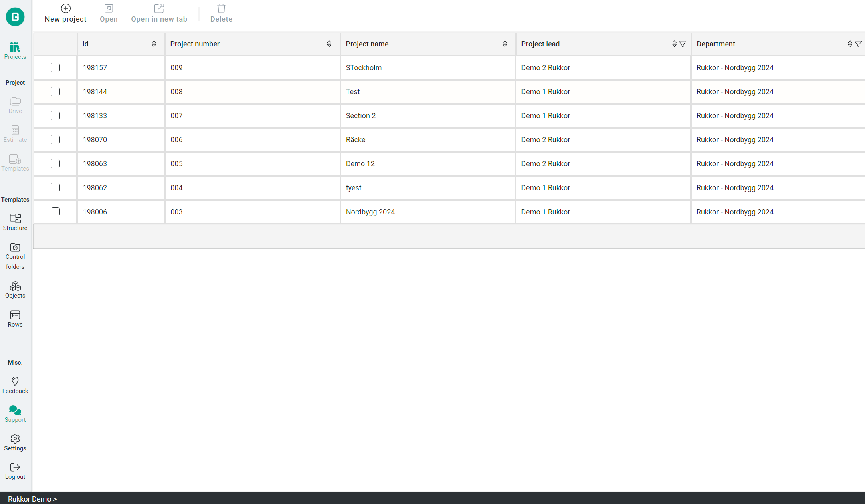
Task: Click the green G logo icon
Action: point(15,17)
